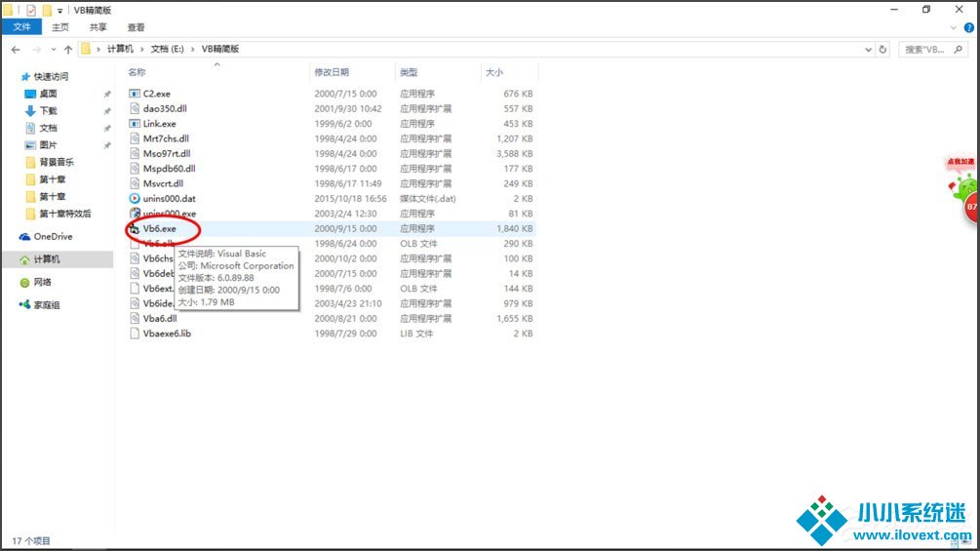Click type 媒体文件(.dat)
Image resolution: width=980 pixels, height=551 pixels.
tap(427, 199)
